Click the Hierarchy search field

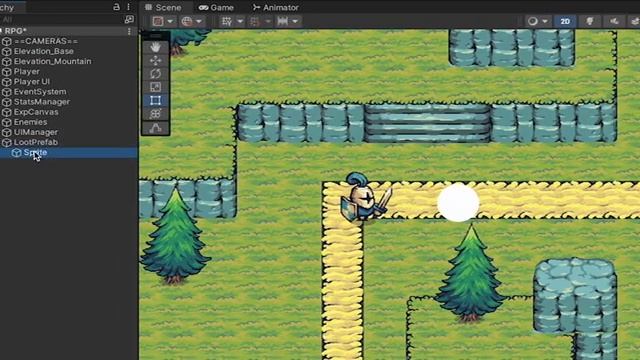point(61,19)
